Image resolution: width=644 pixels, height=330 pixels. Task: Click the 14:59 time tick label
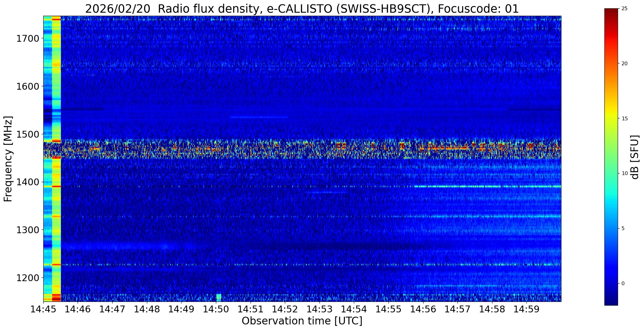(527, 309)
